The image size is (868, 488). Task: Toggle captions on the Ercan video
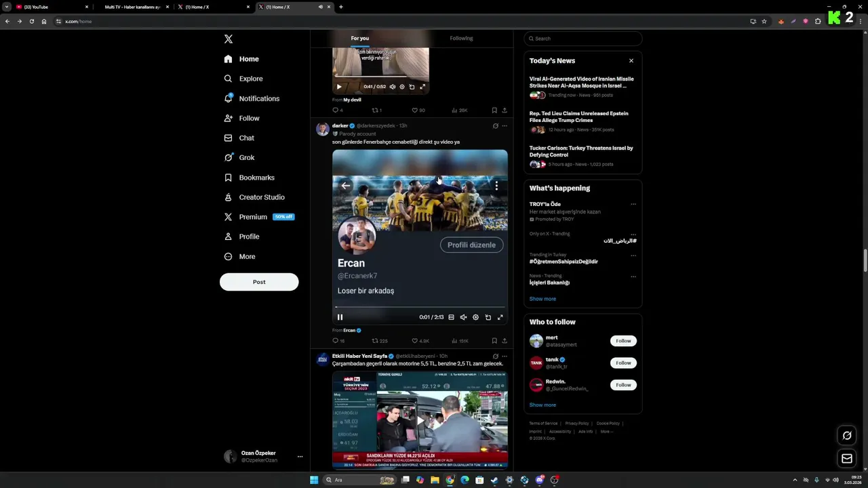(451, 317)
